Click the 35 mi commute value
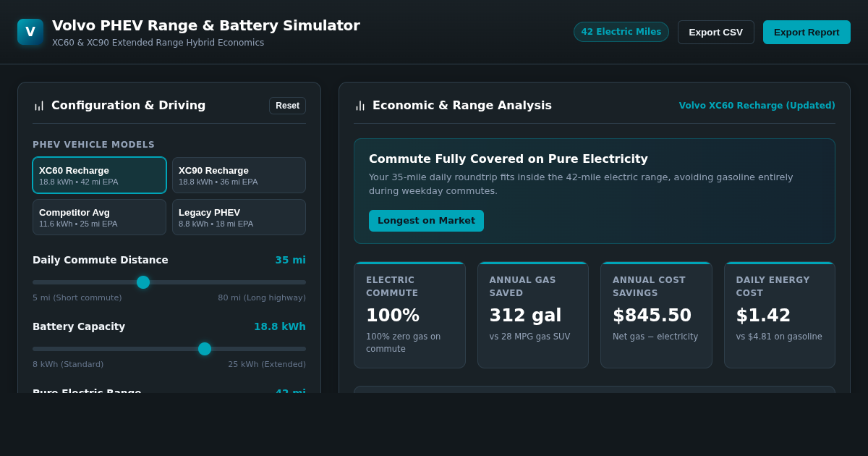The height and width of the screenshot is (456, 868). pyautogui.click(x=290, y=260)
